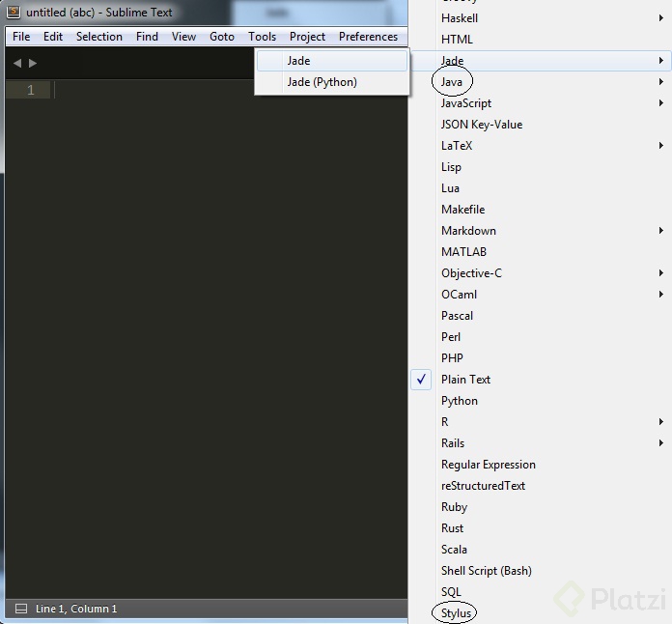Open the Goto menu
This screenshot has height=624, width=672.
[222, 37]
